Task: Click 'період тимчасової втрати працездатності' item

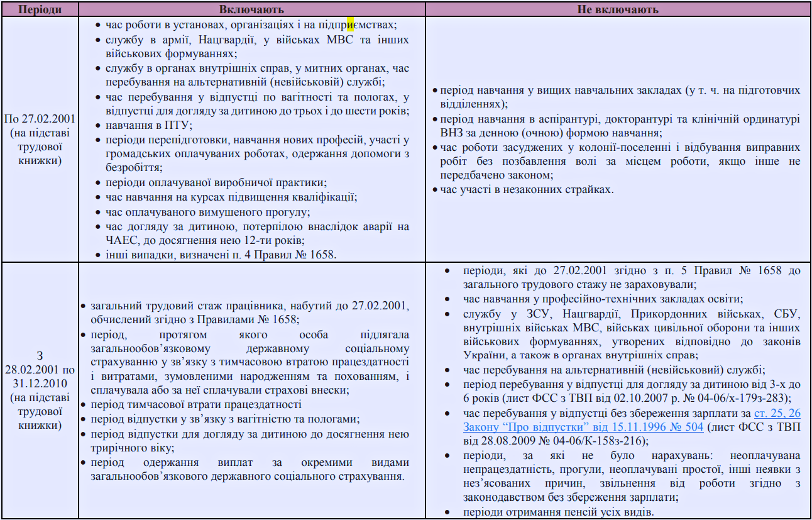Action: pyautogui.click(x=196, y=405)
